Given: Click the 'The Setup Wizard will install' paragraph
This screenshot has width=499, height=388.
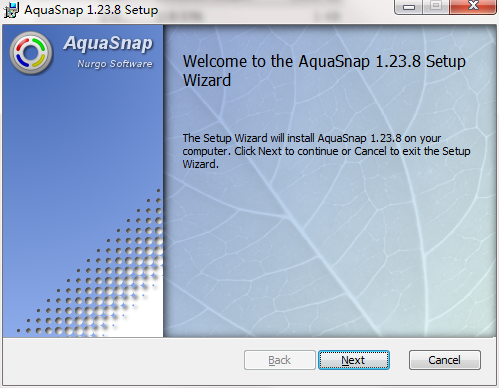Looking at the screenshot, I should click(326, 151).
